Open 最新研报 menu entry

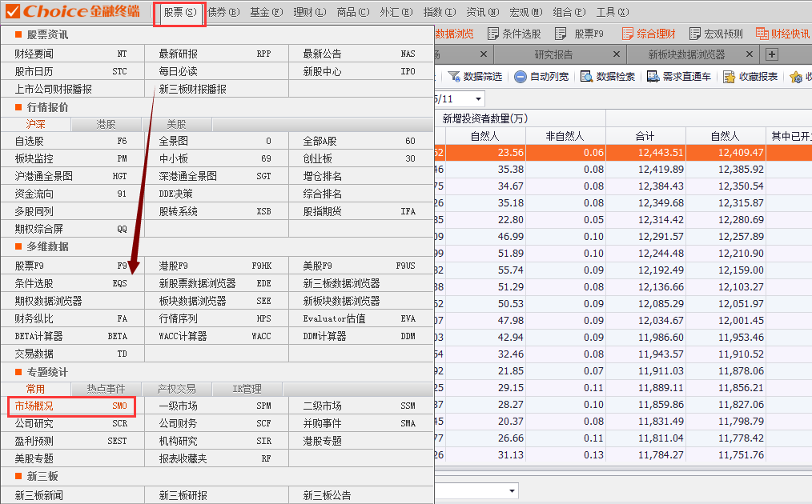tap(216, 54)
